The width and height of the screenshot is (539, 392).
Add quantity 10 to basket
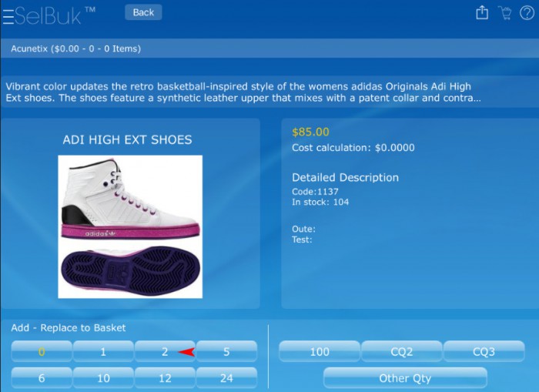(103, 378)
